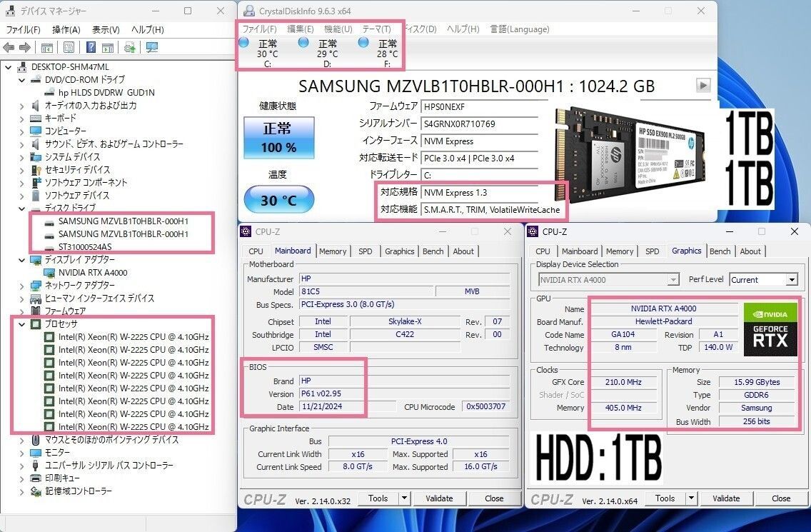Open 操作(A) menu in Device Manager
This screenshot has height=532, width=811.
(x=66, y=29)
